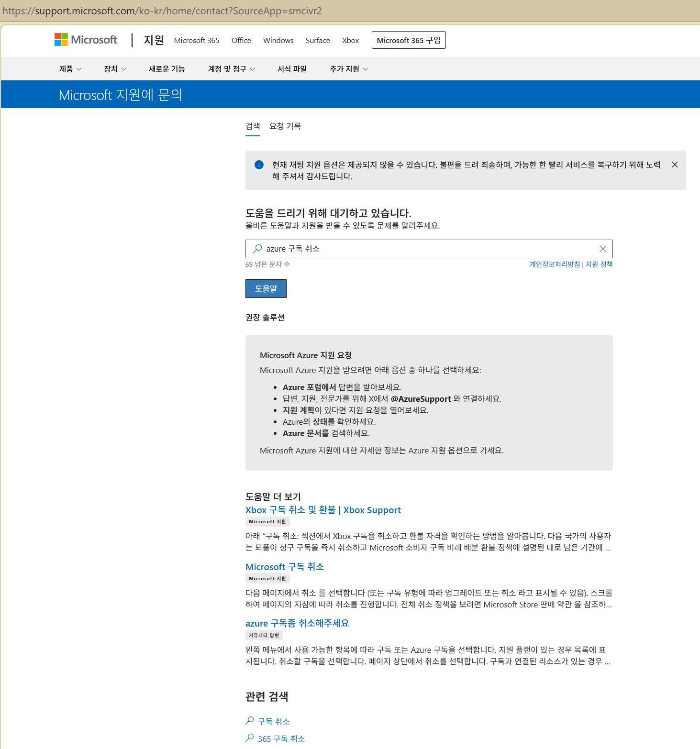700x749 pixels.
Task: Click Microsoft Azure 지원 요청 card title
Action: [306, 355]
